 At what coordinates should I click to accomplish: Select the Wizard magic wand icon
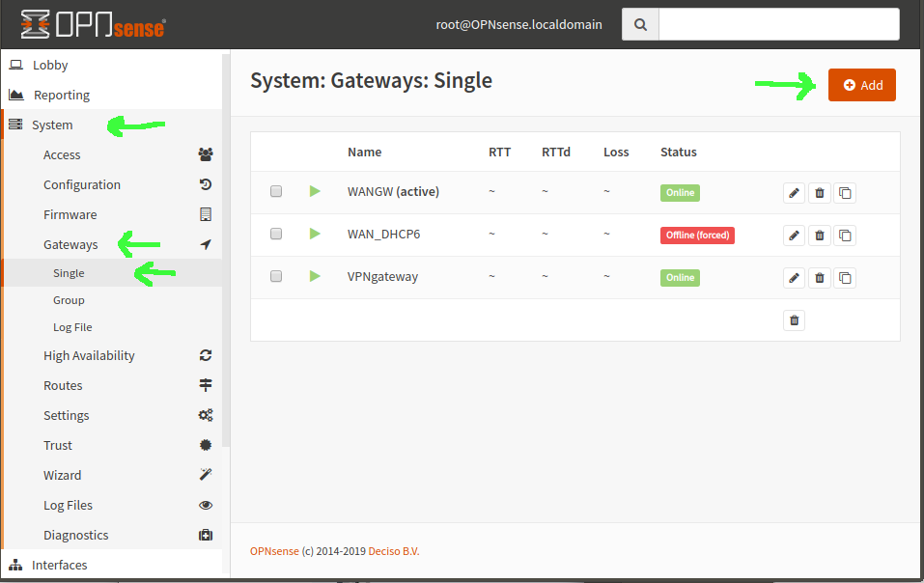coord(205,475)
